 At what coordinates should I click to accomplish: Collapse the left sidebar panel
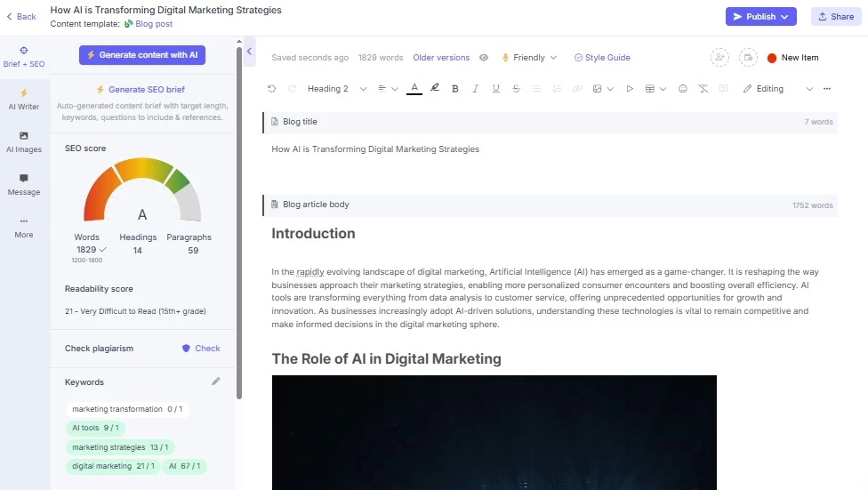pyautogui.click(x=249, y=52)
